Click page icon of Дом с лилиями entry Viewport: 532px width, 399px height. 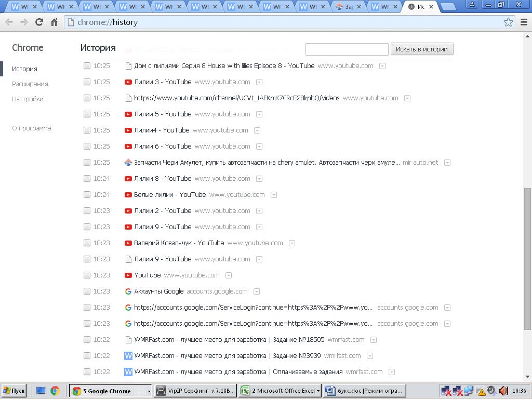tap(128, 66)
